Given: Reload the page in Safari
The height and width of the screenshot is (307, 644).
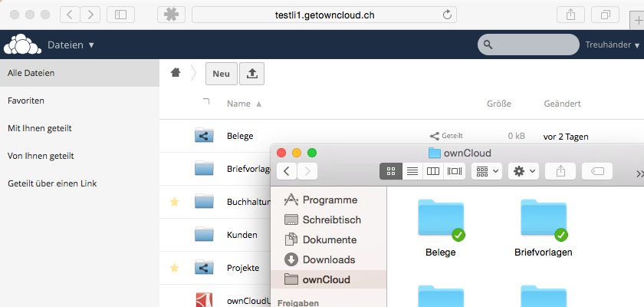Looking at the screenshot, I should [447, 15].
